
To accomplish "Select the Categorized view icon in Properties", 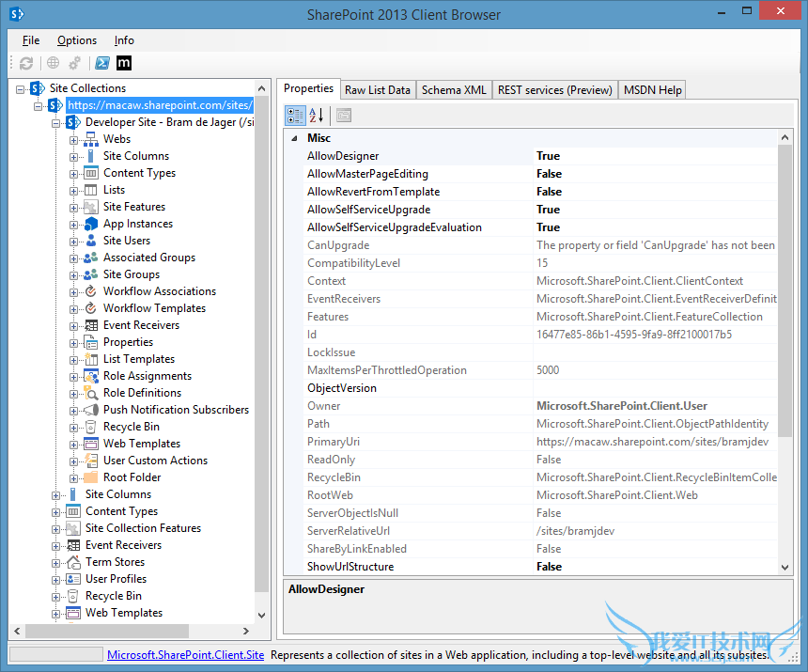I will (x=295, y=116).
